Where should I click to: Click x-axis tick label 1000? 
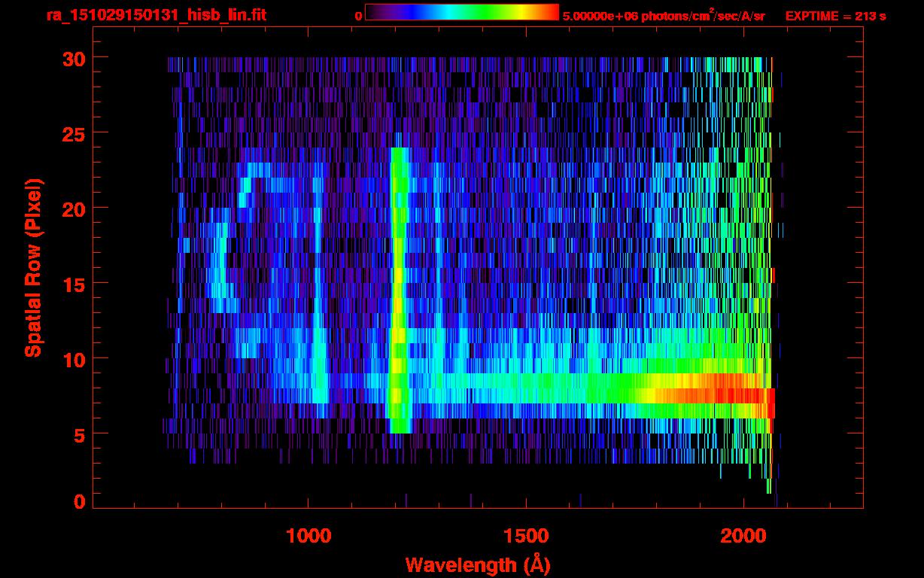[308, 535]
